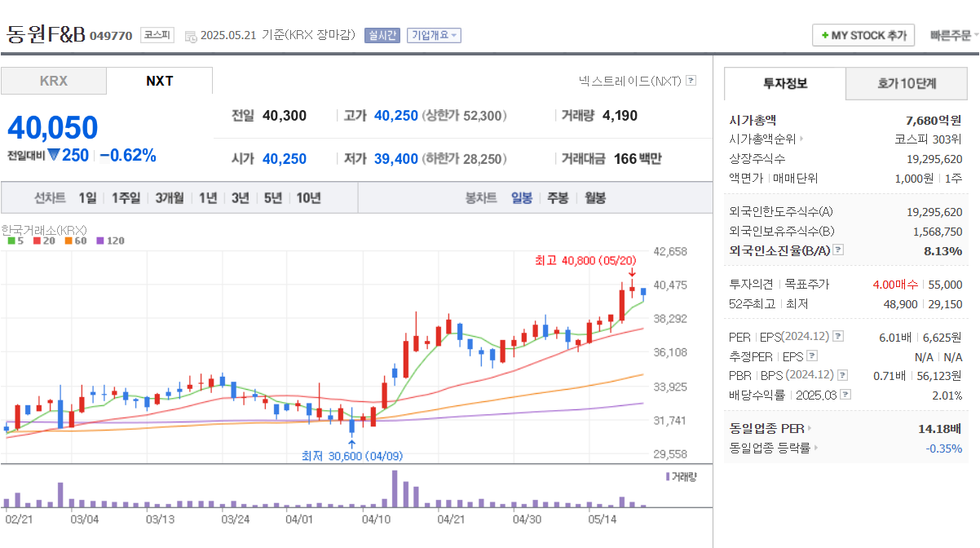The width and height of the screenshot is (980, 548).
Task: Open help icon next to 넥스트레이드(NXT)
Action: (x=691, y=81)
